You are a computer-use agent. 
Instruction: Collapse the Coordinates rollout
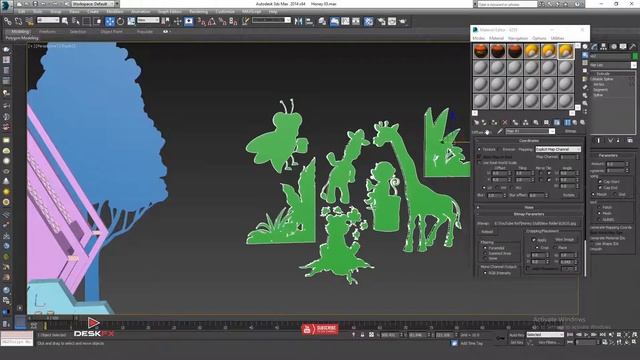529,141
